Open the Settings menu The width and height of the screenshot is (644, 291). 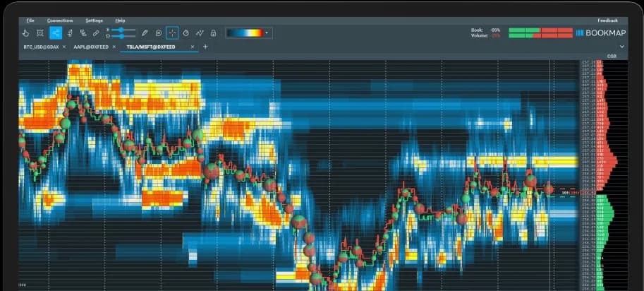tap(94, 20)
